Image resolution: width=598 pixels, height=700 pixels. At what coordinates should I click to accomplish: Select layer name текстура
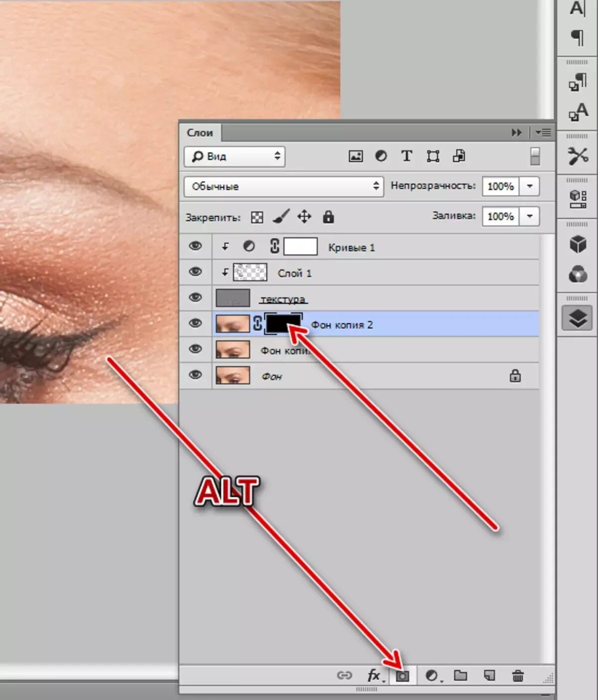tap(283, 299)
